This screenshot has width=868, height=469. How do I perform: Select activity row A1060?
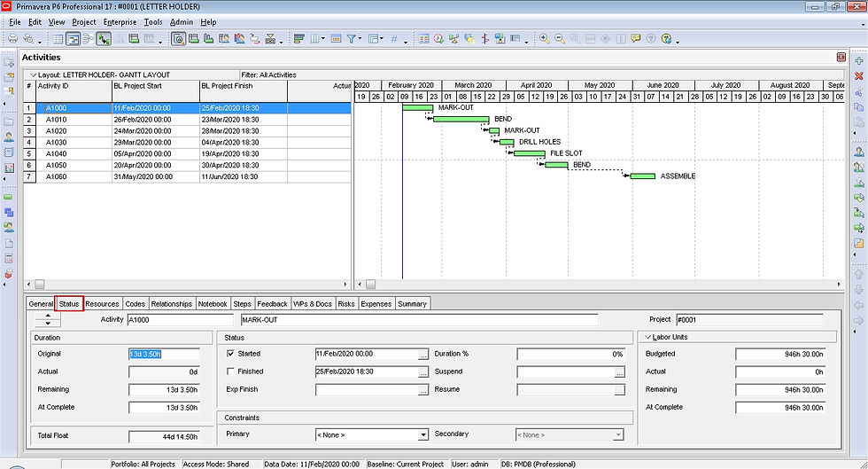click(187, 176)
